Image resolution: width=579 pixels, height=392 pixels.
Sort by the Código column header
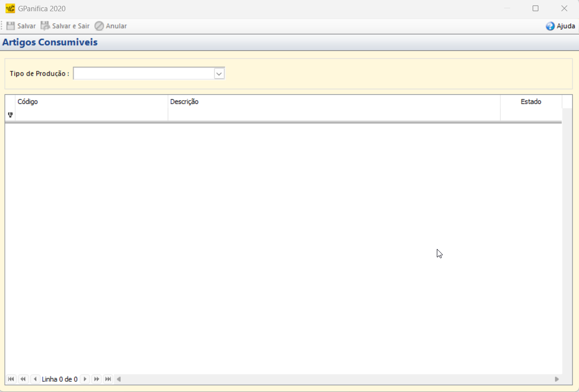pyautogui.click(x=91, y=102)
